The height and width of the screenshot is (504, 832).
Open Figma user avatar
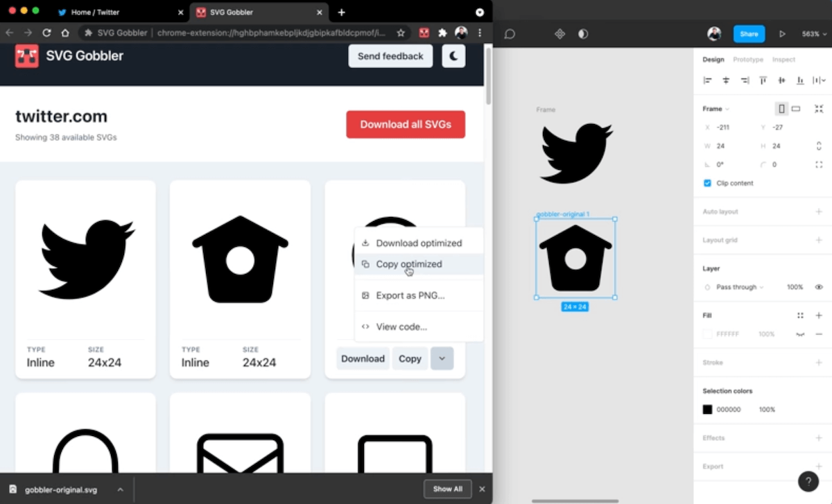[x=714, y=33]
